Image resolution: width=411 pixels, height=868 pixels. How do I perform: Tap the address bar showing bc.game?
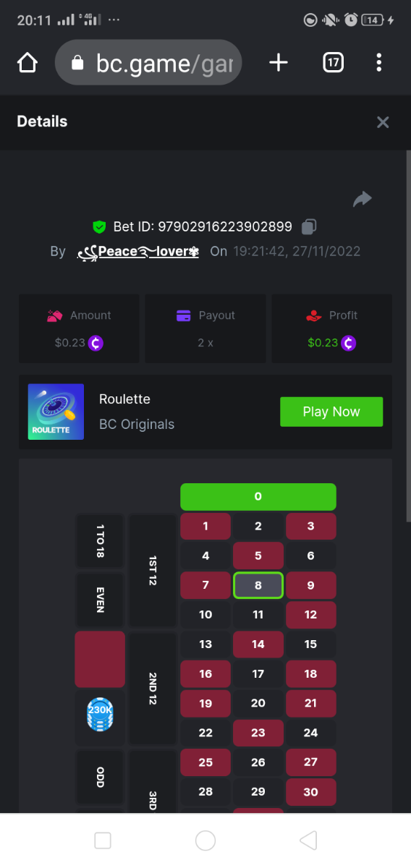(148, 63)
